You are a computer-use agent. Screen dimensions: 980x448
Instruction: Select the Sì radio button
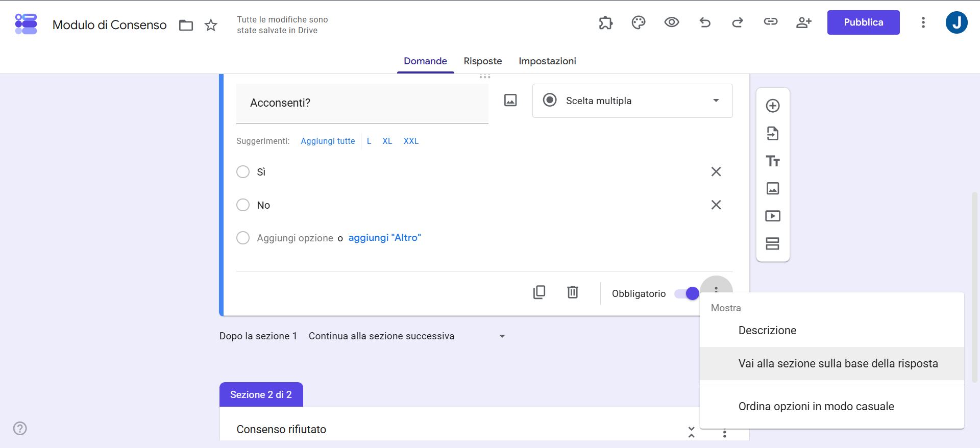pyautogui.click(x=243, y=171)
